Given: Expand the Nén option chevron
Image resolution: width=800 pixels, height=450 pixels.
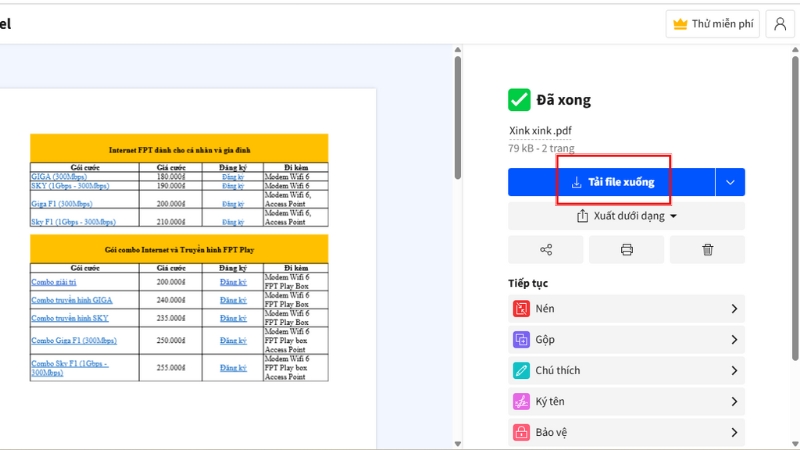Looking at the screenshot, I should pos(734,309).
